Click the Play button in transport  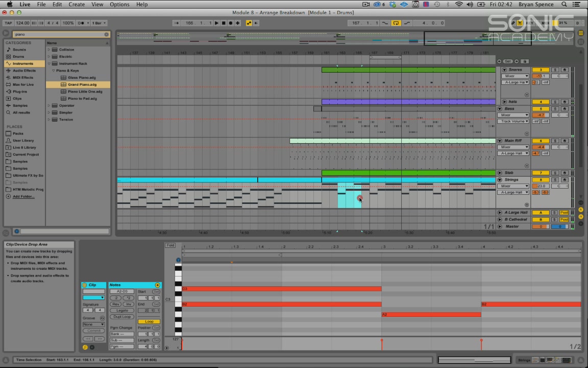click(216, 23)
